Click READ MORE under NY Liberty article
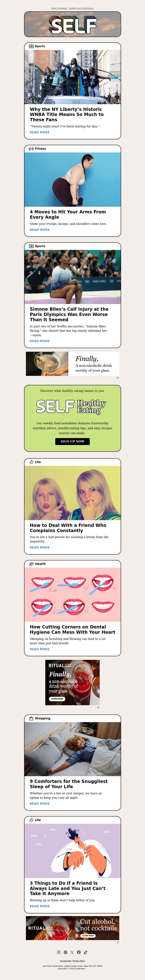The width and height of the screenshot is (145, 980). tap(40, 132)
